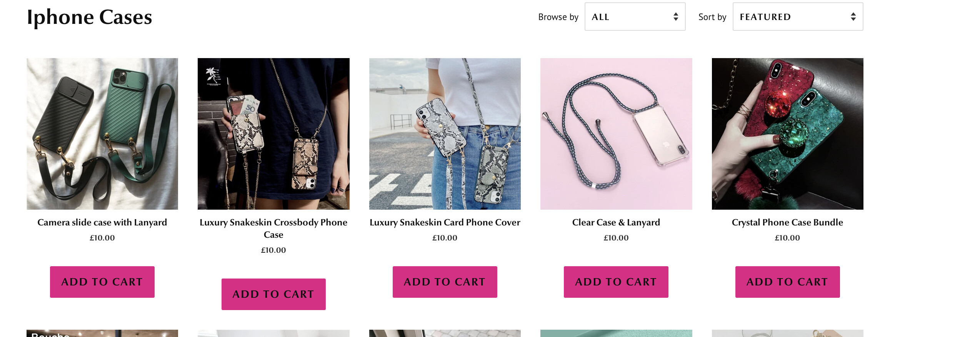980x337 pixels.
Task: View the Snakeskin Card Phone Cover photo
Action: coord(445,133)
